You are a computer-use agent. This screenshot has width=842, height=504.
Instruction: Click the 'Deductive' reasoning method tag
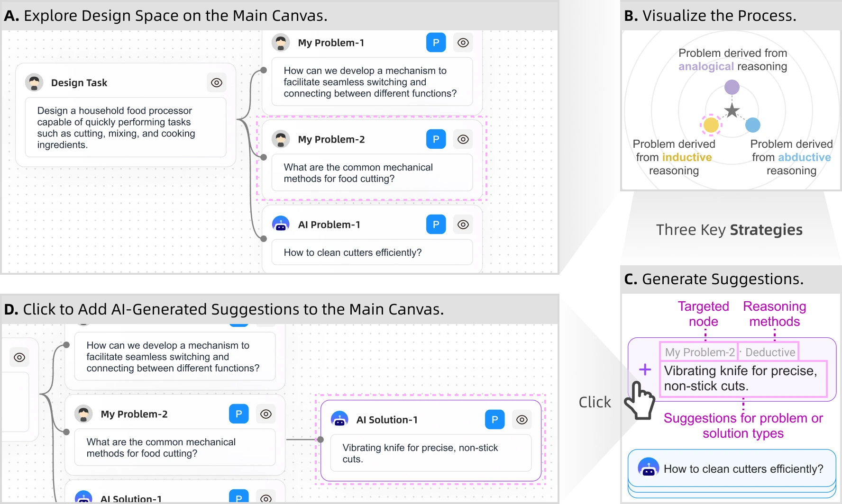click(x=769, y=352)
